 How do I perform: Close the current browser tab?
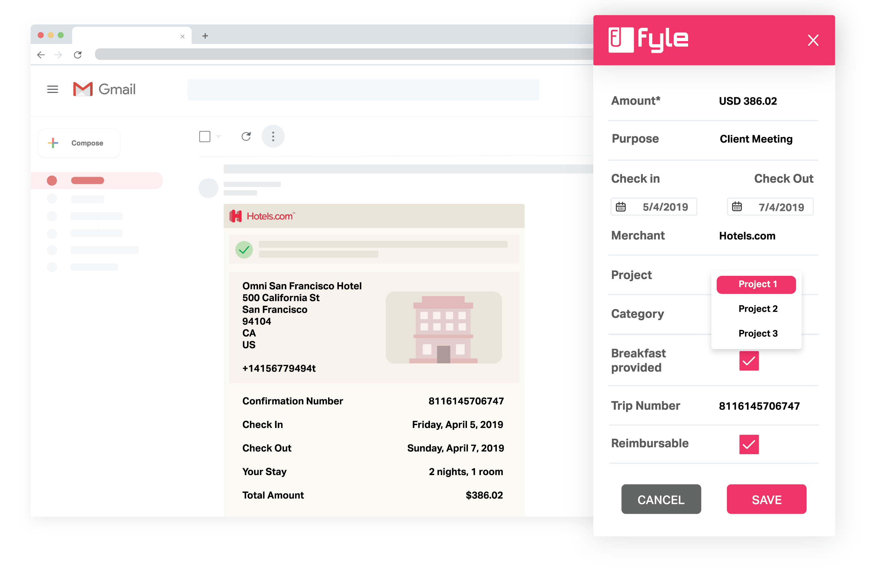pyautogui.click(x=183, y=36)
